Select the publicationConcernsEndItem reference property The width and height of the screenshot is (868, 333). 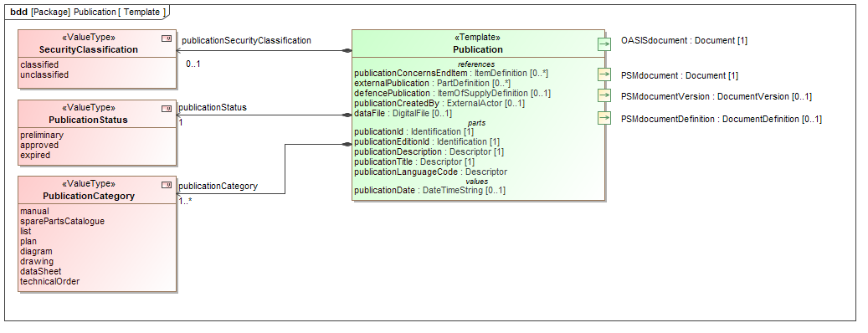450,73
